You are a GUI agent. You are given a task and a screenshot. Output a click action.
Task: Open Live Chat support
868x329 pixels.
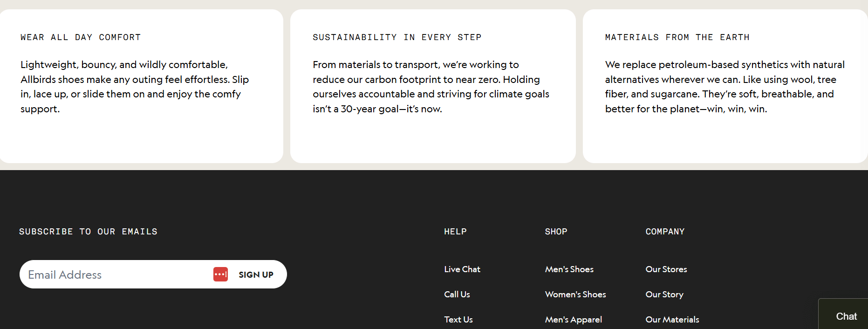[x=462, y=269]
